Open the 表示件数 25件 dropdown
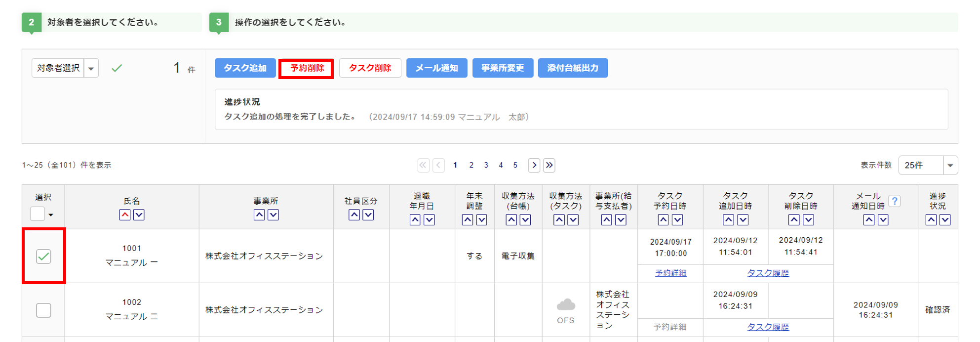 pos(928,165)
